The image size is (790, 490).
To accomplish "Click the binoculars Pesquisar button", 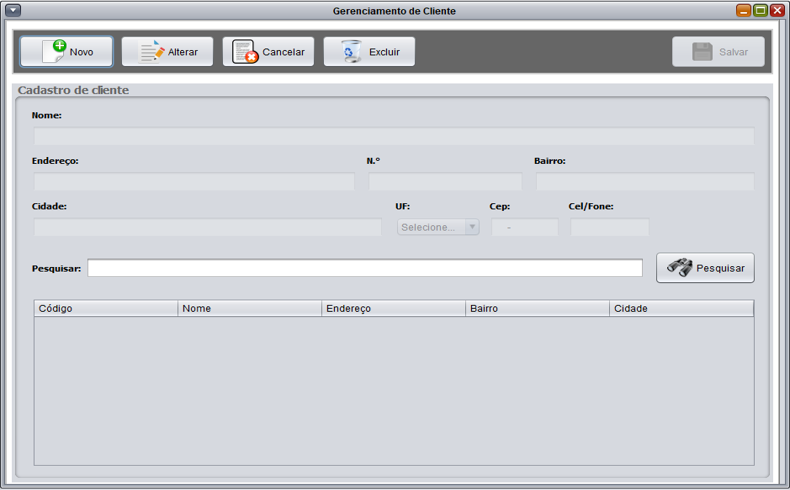I will [705, 268].
